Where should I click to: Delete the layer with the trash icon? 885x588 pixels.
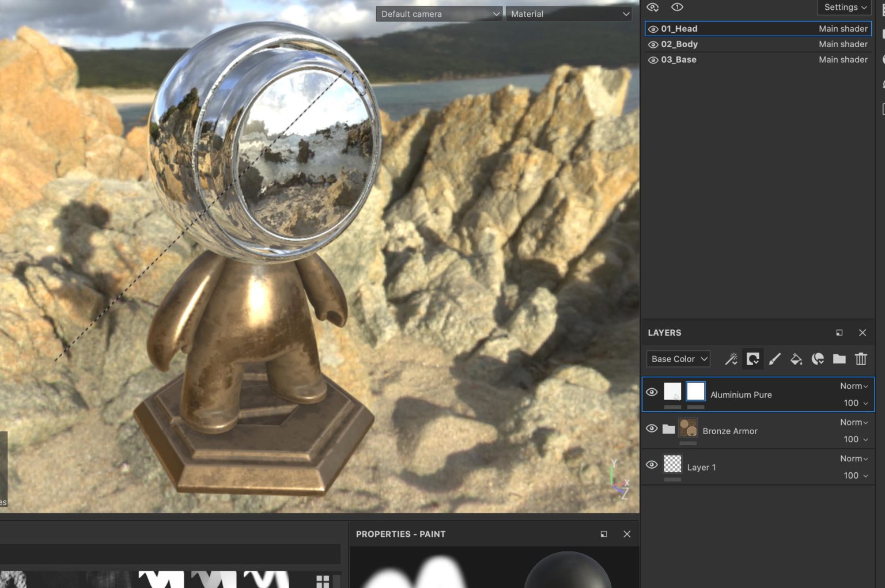pyautogui.click(x=861, y=359)
